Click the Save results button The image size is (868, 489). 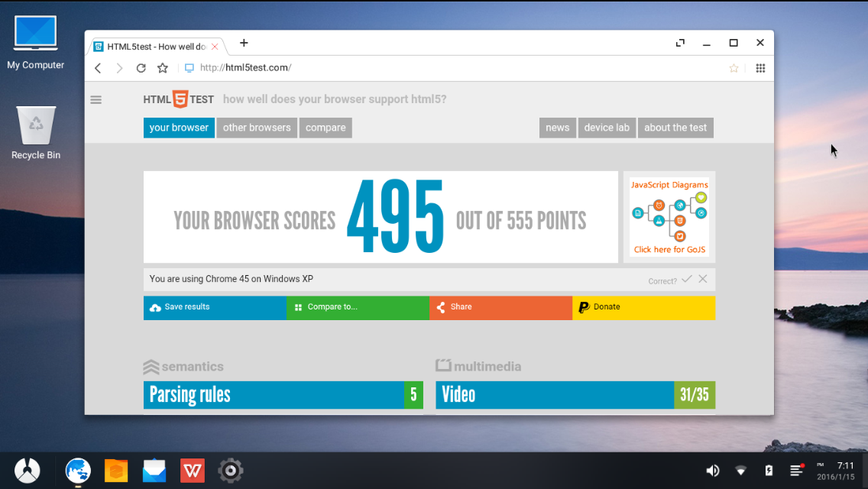click(x=215, y=307)
